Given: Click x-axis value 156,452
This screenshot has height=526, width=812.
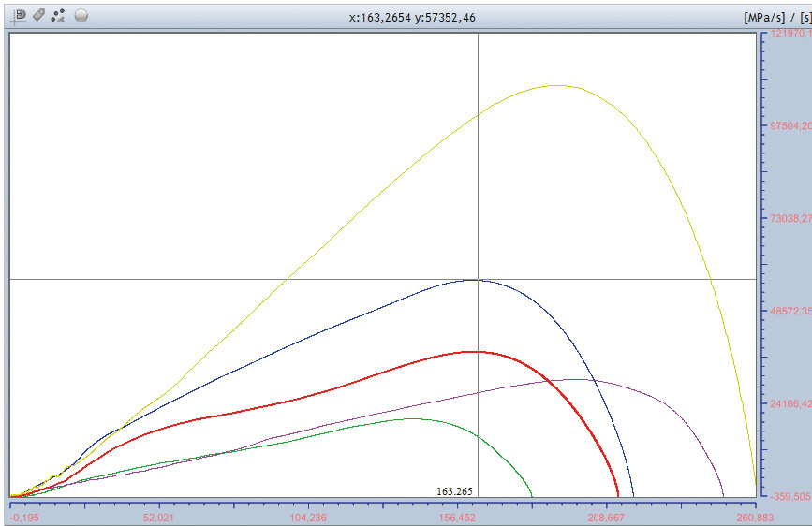Looking at the screenshot, I should 457,518.
